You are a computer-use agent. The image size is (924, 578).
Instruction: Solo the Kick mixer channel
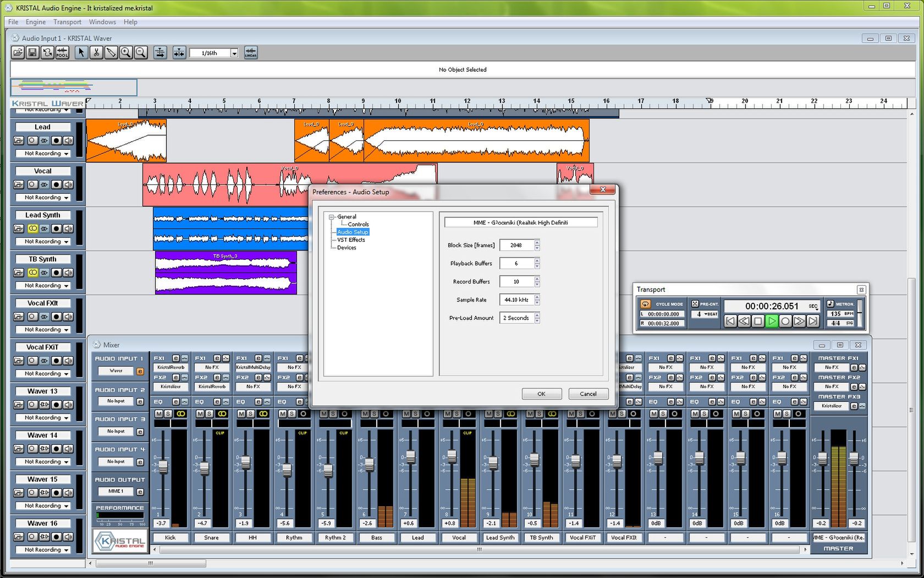(x=168, y=413)
